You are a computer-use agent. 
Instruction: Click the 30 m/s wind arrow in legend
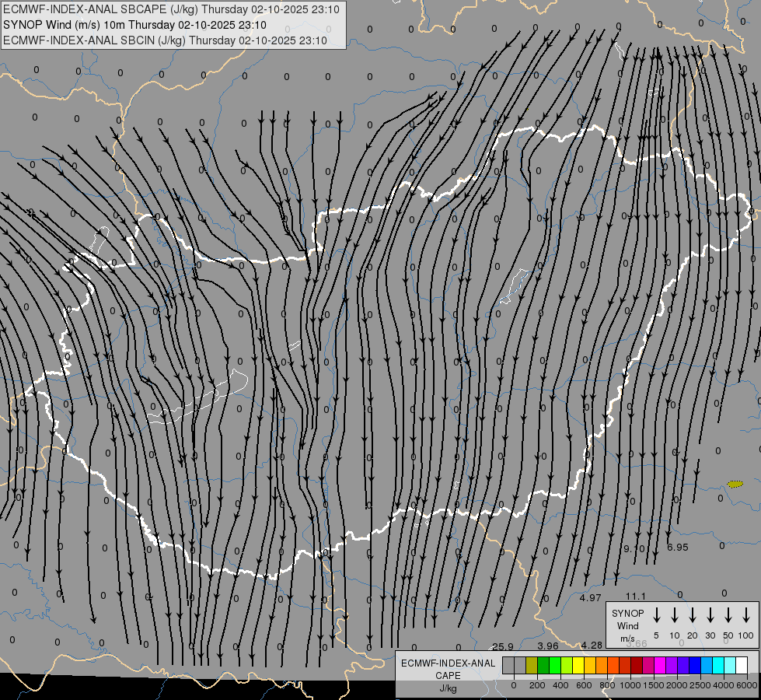710,615
